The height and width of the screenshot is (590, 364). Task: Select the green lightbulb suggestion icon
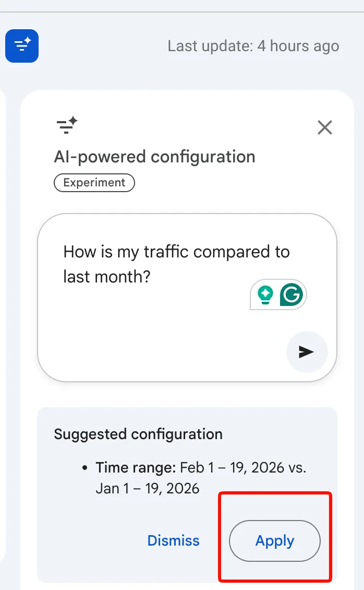[x=266, y=294]
